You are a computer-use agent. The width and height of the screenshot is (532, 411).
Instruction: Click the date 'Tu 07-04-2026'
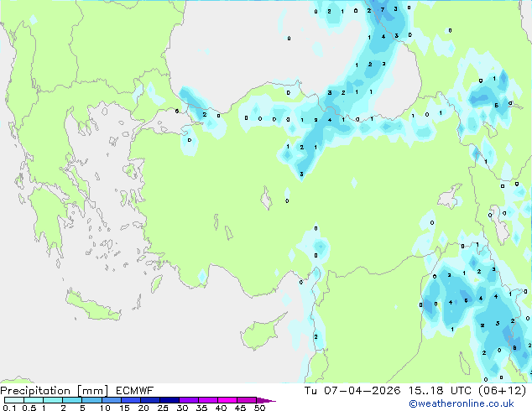coord(352,391)
